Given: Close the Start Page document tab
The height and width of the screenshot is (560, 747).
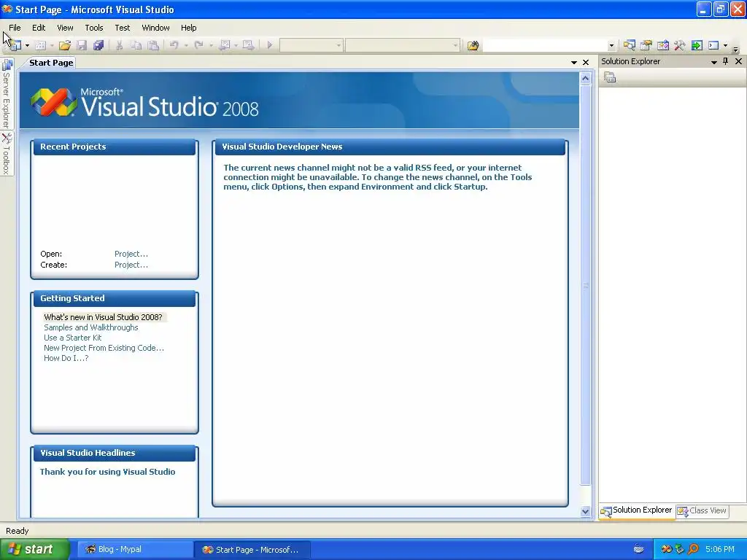Looking at the screenshot, I should [x=586, y=63].
